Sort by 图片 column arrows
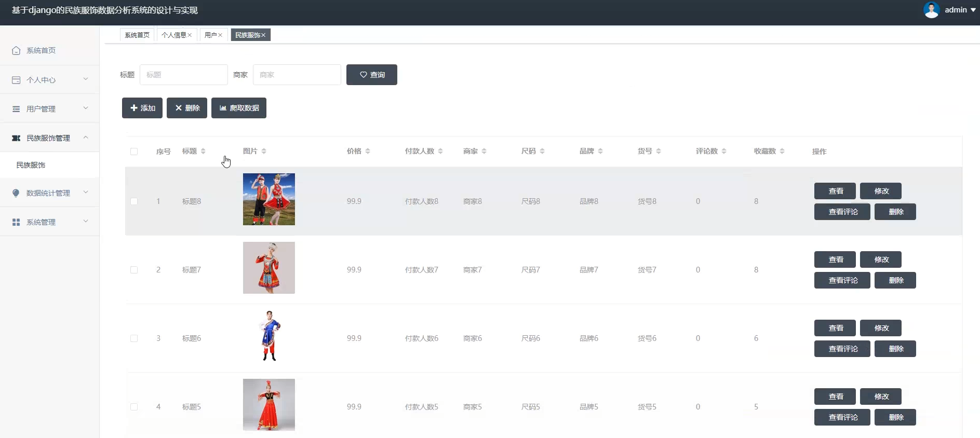This screenshot has height=438, width=980. tap(264, 151)
